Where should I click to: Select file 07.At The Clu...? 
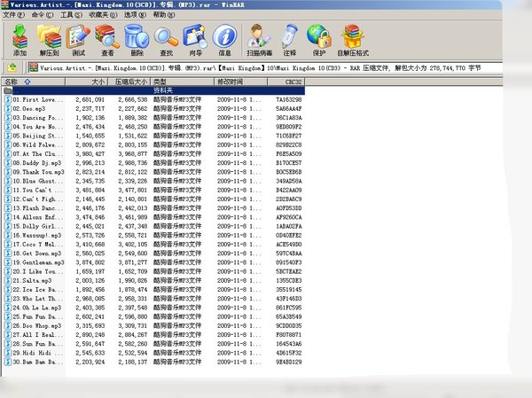[153, 154]
